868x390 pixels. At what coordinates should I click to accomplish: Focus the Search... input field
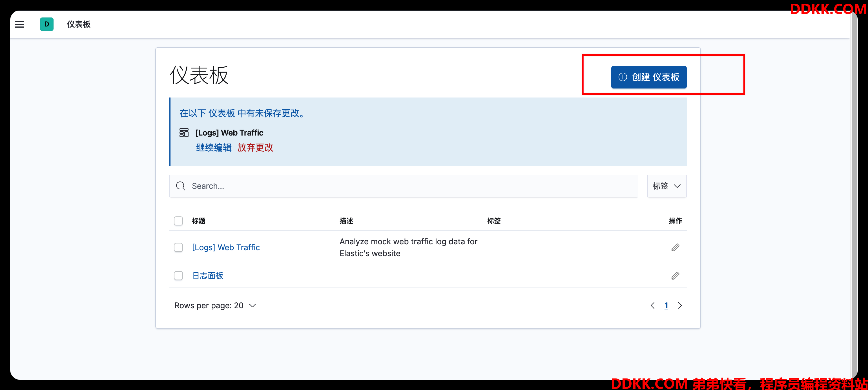404,186
